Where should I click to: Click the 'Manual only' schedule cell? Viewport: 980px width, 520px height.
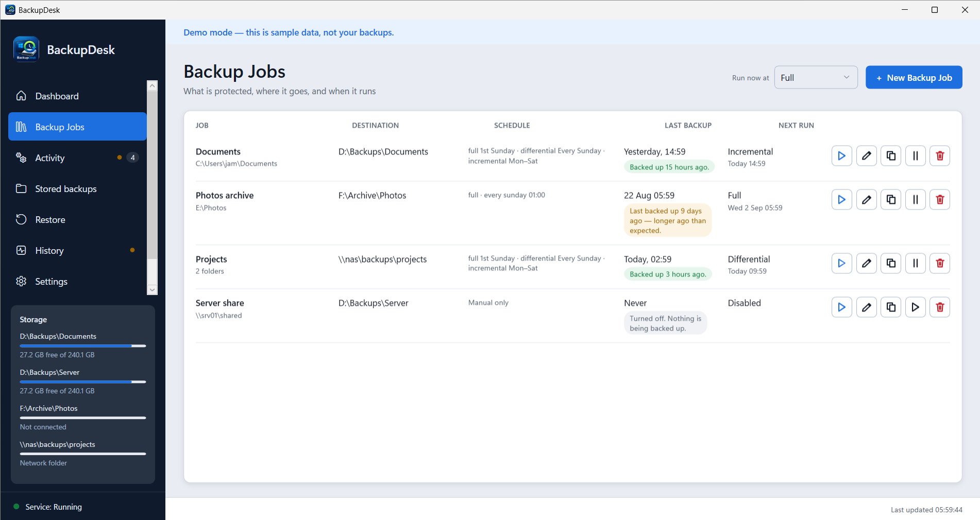[x=488, y=303]
